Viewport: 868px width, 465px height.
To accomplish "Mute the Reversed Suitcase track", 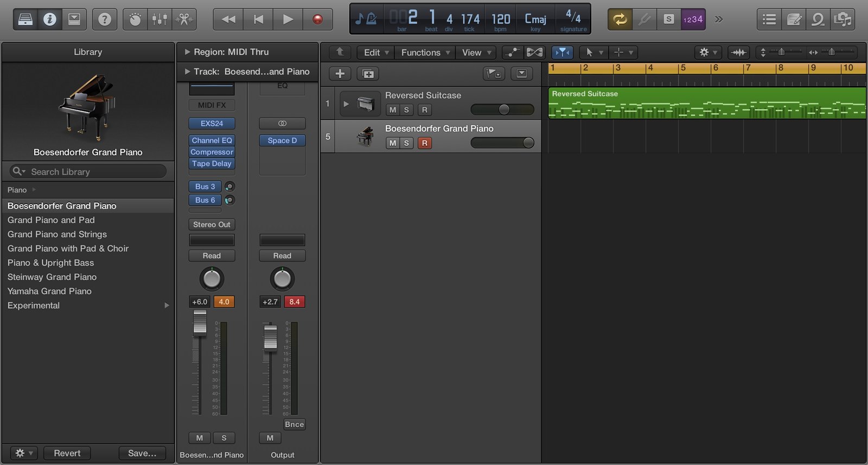I will tap(393, 110).
